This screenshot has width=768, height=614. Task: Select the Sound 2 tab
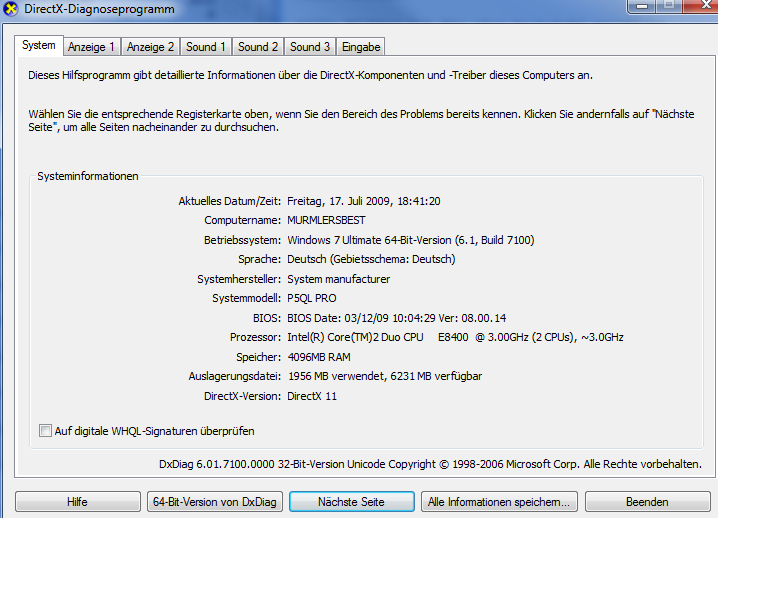[x=258, y=47]
